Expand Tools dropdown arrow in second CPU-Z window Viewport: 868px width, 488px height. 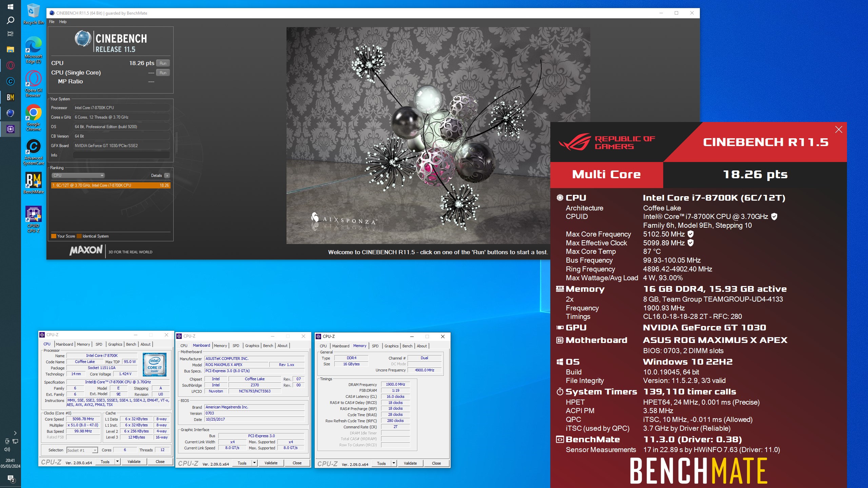click(255, 463)
